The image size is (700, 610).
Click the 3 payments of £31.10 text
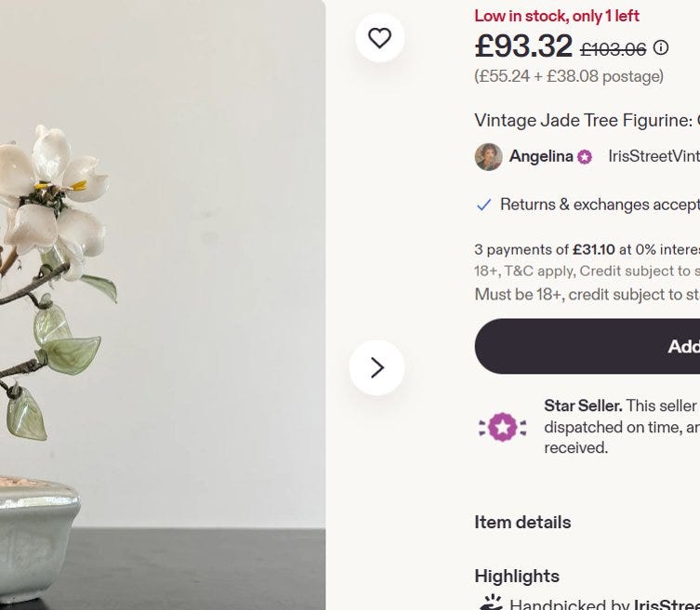pos(558,249)
